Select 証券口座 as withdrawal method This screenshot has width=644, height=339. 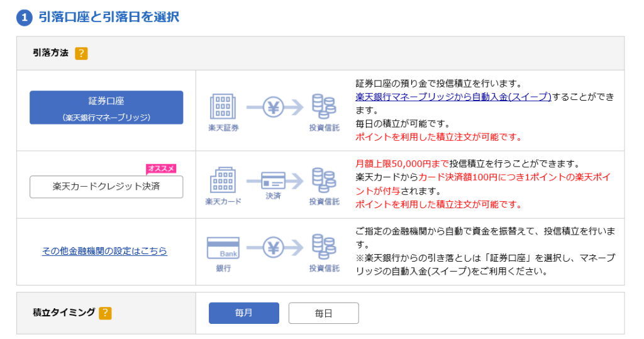pyautogui.click(x=106, y=108)
